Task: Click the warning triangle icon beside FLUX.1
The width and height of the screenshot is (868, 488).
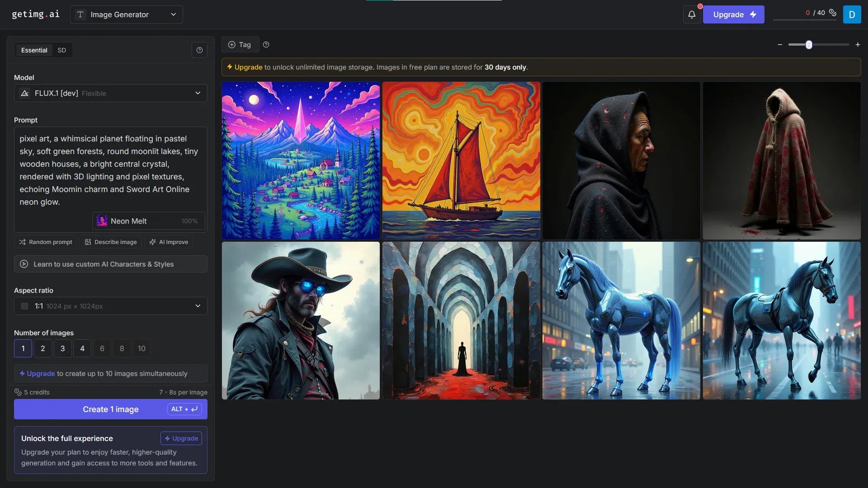Action: (26, 93)
